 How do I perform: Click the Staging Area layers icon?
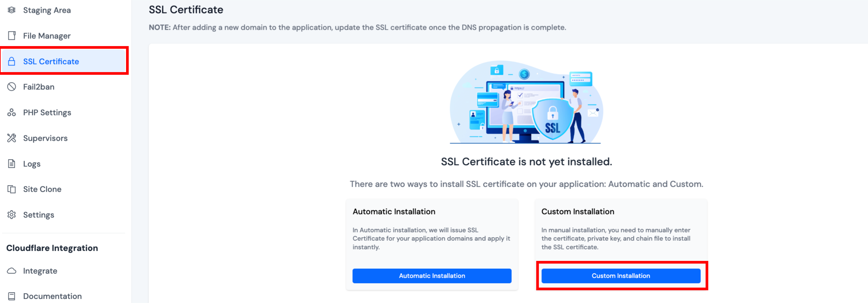11,10
